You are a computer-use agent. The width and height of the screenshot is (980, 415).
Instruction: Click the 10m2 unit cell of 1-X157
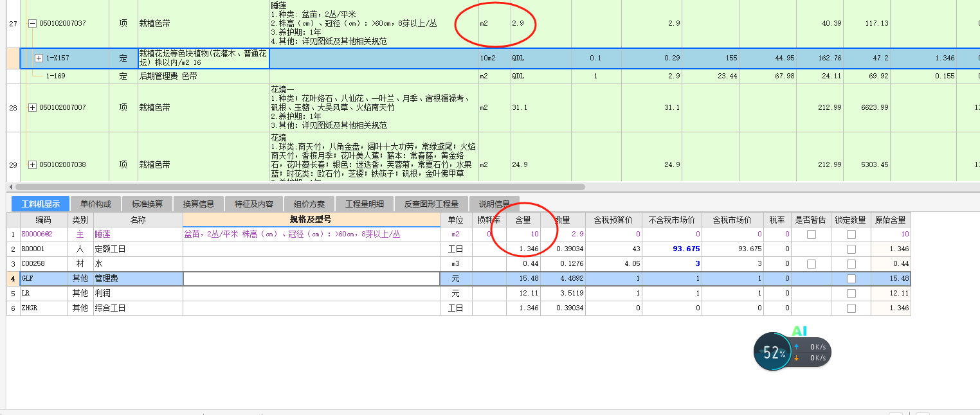pyautogui.click(x=494, y=58)
